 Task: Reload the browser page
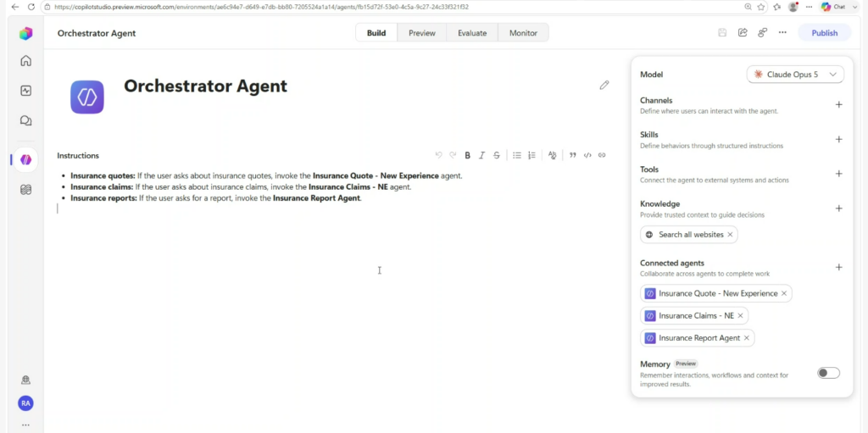point(31,7)
